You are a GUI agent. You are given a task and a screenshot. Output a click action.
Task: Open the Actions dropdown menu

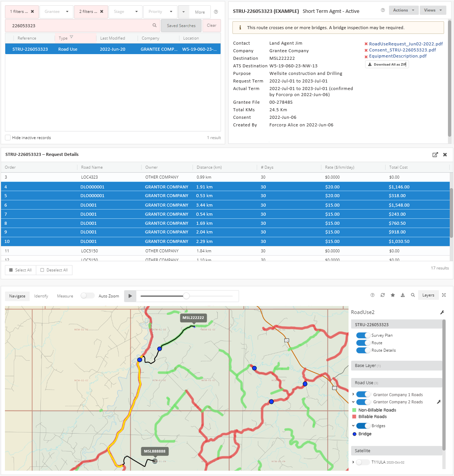[x=403, y=10]
